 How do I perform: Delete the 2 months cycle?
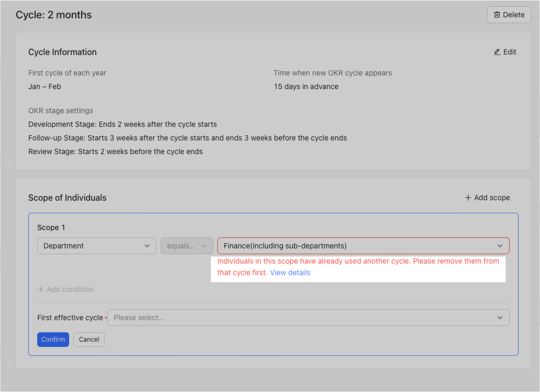[509, 15]
